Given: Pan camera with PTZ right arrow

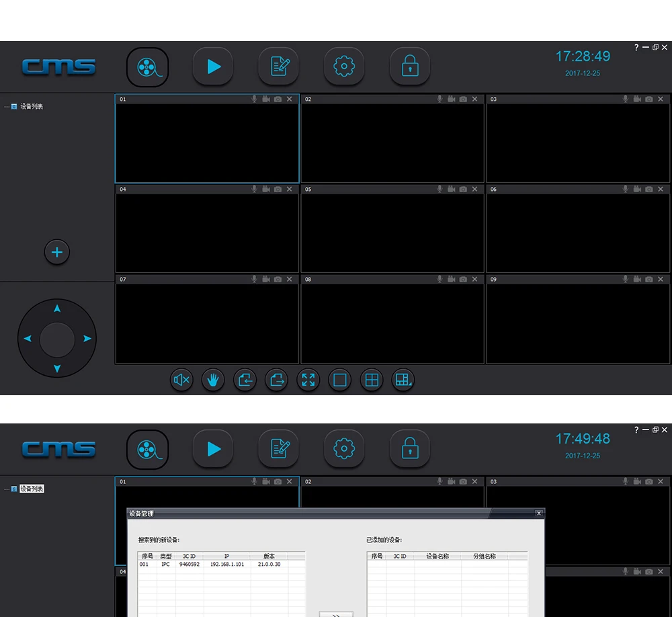Looking at the screenshot, I should point(87,338).
